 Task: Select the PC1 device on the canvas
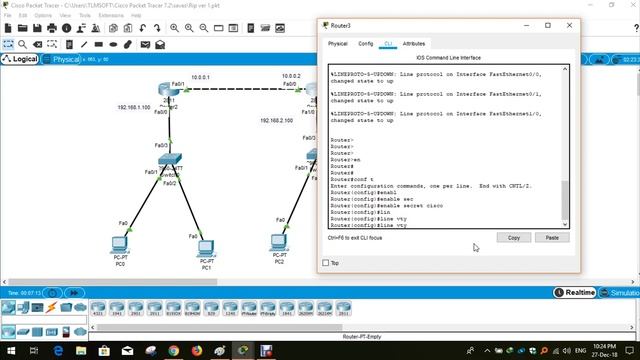pos(206,248)
